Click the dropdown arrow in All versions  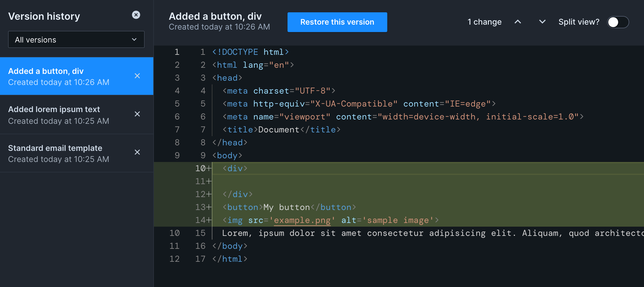coord(134,39)
